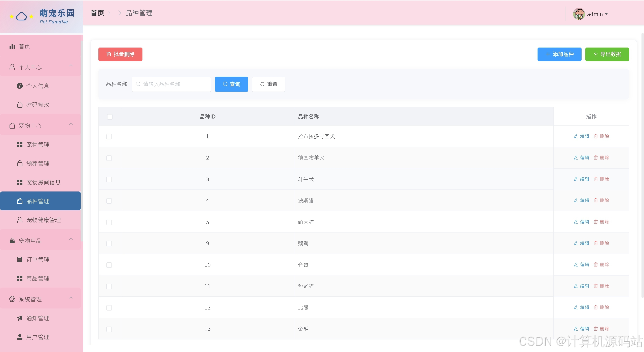
Task: Select 品种管理 menu item
Action: tap(40, 201)
